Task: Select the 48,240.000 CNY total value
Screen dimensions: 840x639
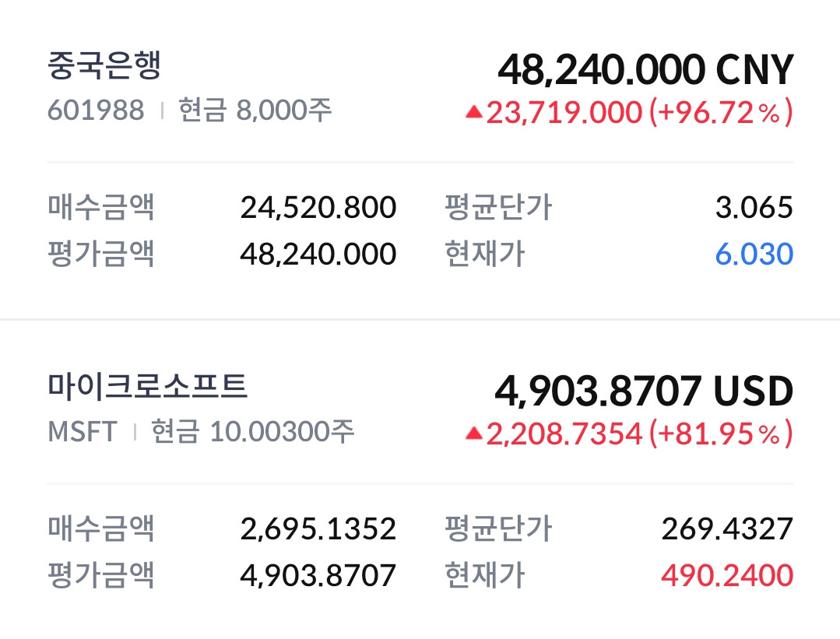Action: (645, 69)
